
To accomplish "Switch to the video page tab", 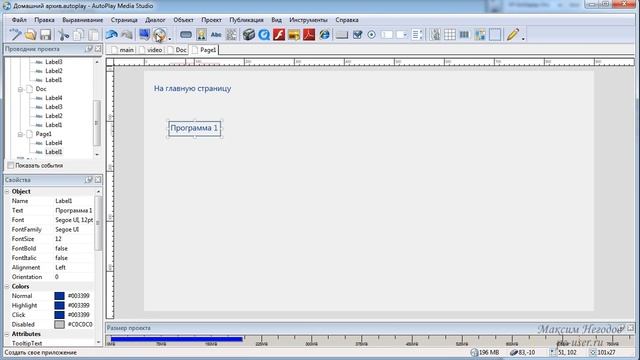I will 150,50.
